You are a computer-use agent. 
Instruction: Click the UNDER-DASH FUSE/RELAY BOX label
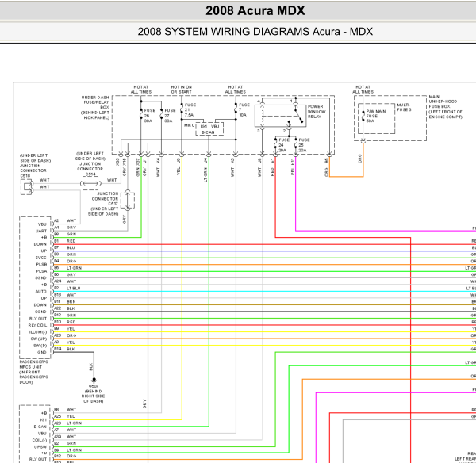pyautogui.click(x=95, y=107)
